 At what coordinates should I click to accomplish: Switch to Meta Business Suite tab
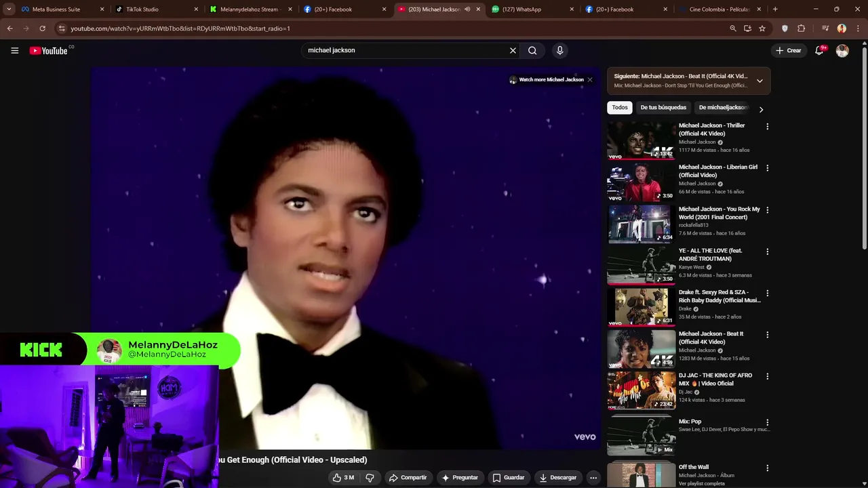(x=56, y=9)
